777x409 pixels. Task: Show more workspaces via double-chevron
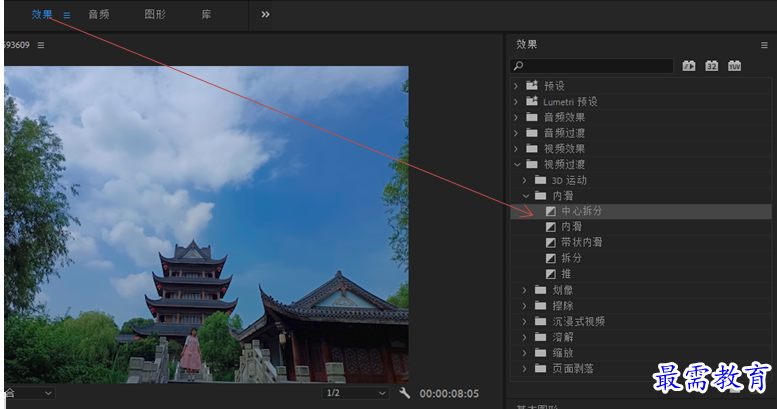tap(265, 14)
